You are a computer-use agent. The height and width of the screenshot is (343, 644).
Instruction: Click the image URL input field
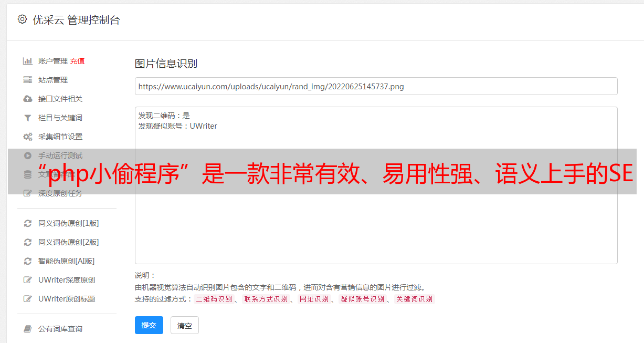pos(376,86)
